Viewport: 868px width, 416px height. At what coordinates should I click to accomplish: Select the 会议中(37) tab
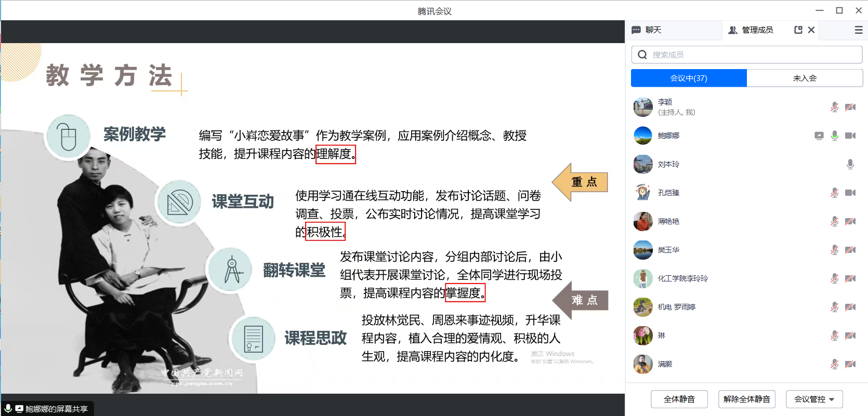point(689,78)
